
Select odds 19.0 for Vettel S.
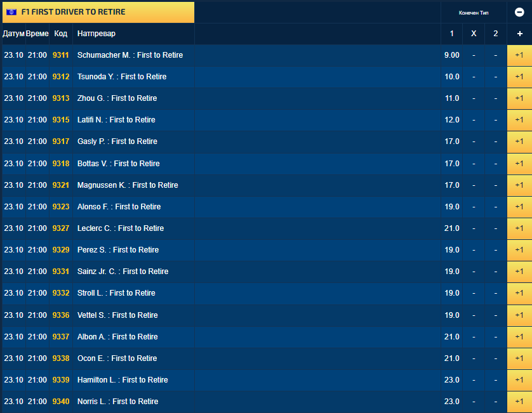[451, 315]
